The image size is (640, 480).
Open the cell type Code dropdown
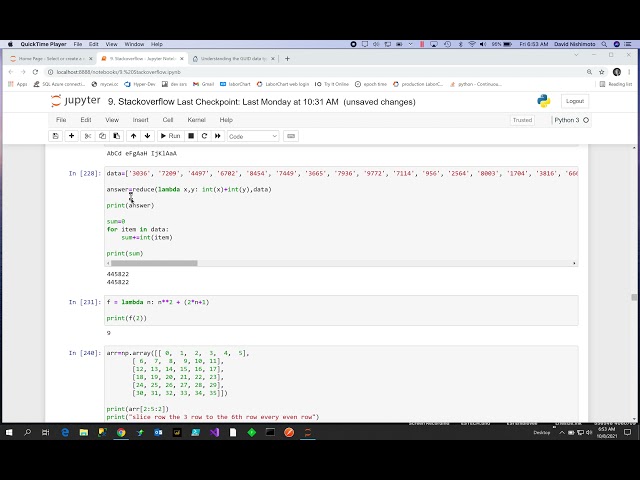[x=253, y=136]
